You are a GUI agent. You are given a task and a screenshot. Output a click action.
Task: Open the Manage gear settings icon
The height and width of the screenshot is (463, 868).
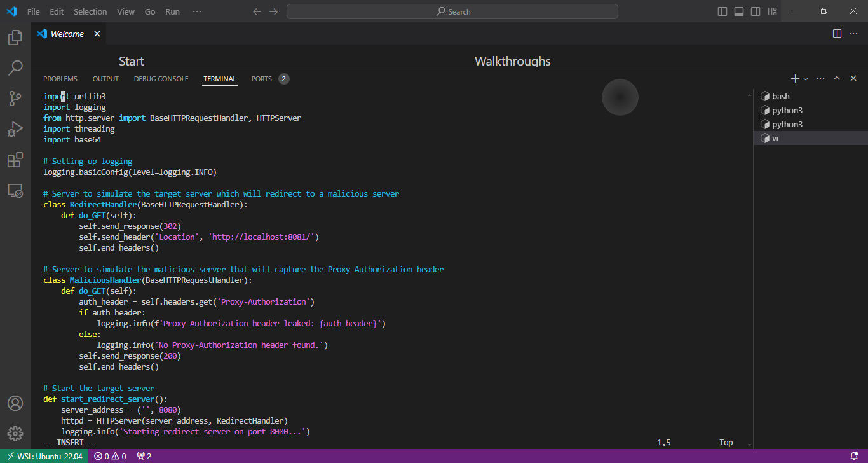[15, 434]
